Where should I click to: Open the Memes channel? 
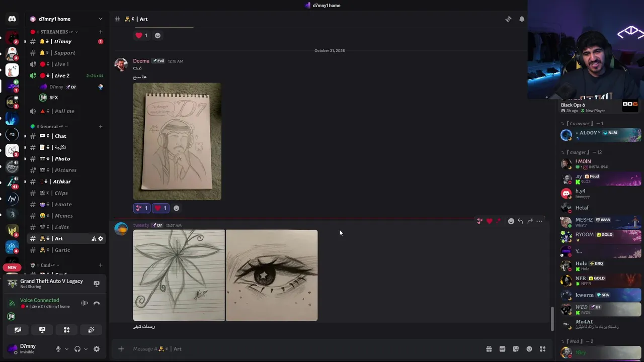tap(66, 216)
